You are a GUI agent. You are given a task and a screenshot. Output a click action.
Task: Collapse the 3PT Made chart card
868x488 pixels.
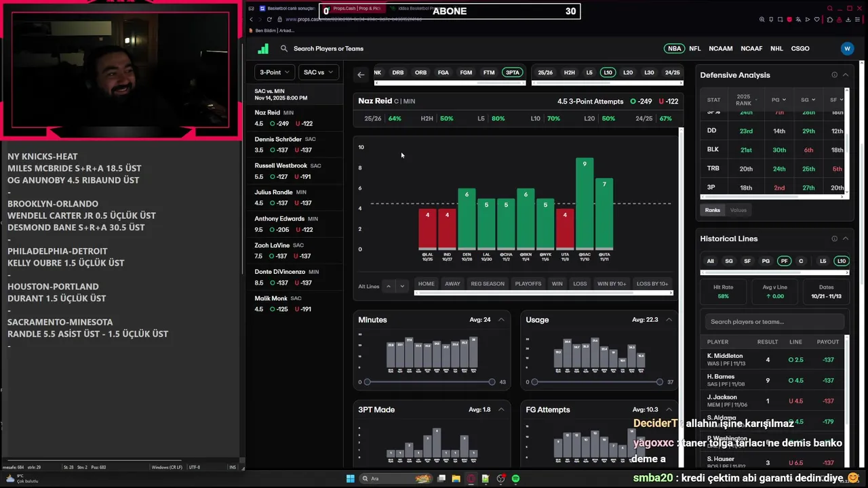tap(501, 409)
